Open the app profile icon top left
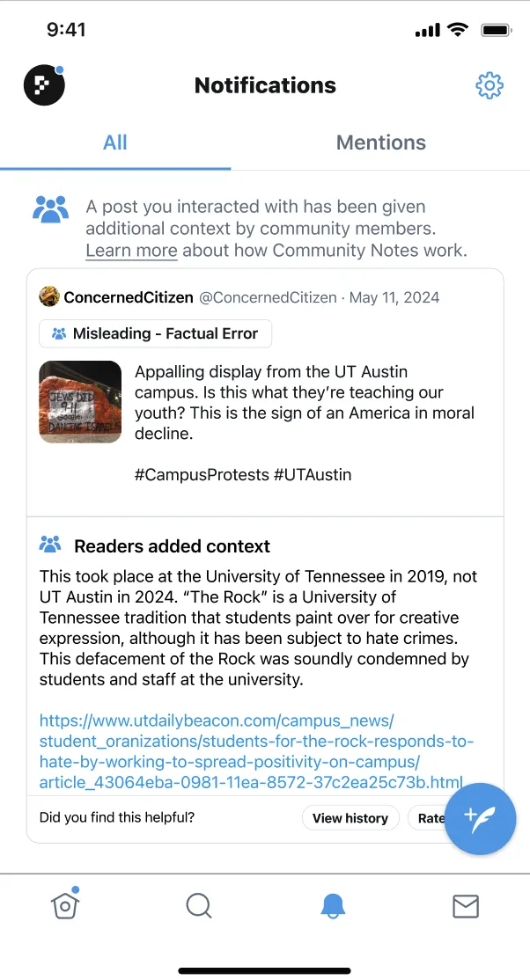The width and height of the screenshot is (530, 980). coord(43,85)
